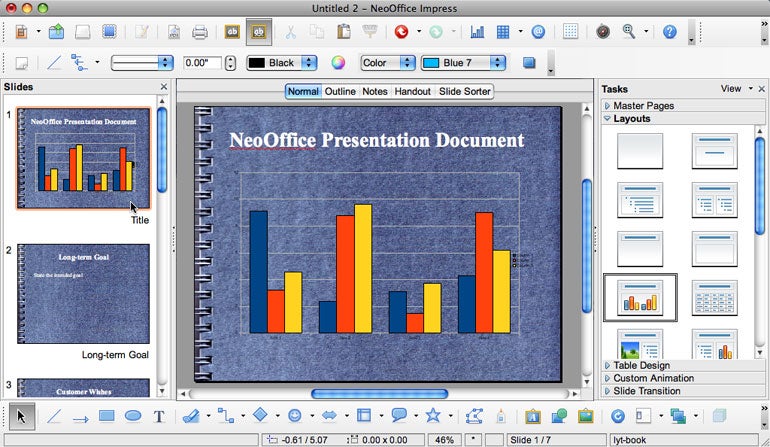The width and height of the screenshot is (770, 447).
Task: Activate the Select arrow tool
Action: pyautogui.click(x=21, y=417)
